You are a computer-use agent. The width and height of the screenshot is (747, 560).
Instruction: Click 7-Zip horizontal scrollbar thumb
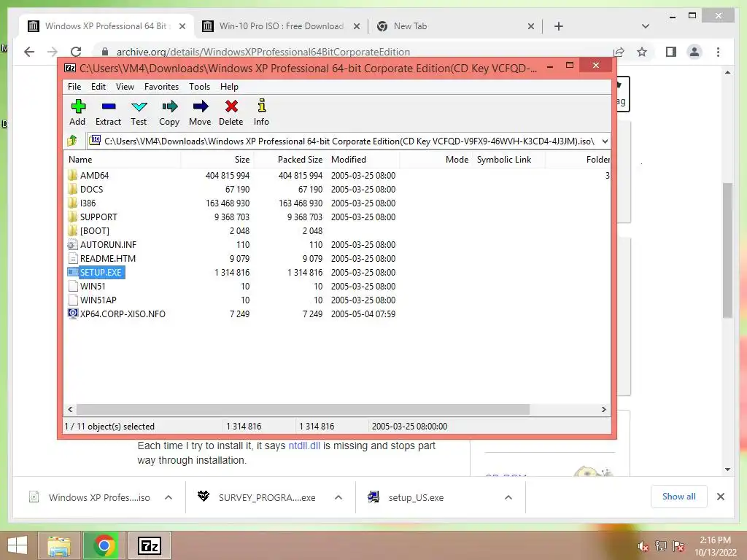point(303,410)
